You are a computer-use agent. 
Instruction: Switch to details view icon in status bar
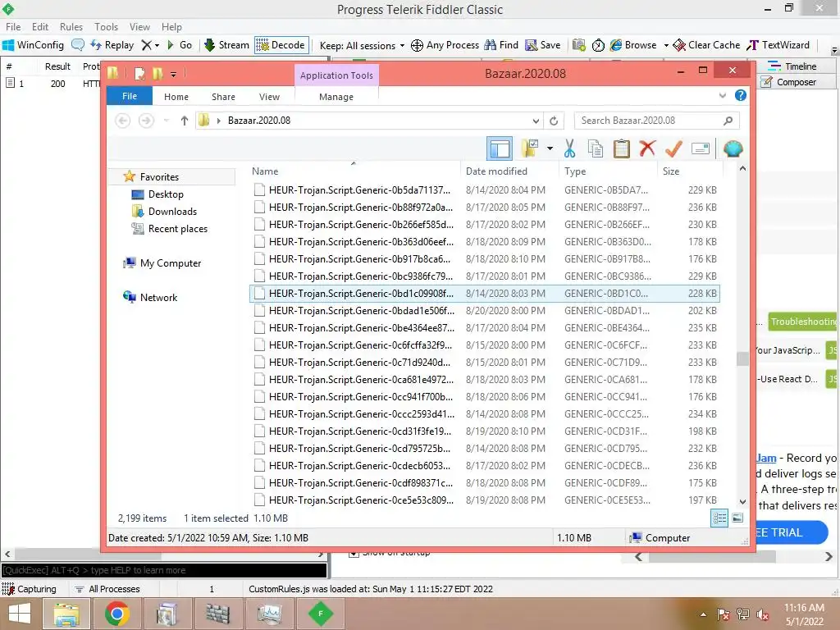(719, 518)
